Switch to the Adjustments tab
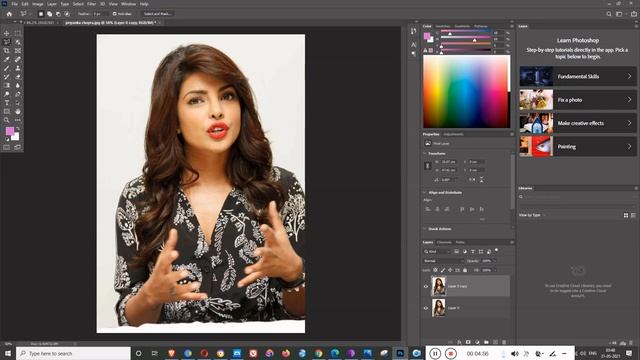 point(453,134)
